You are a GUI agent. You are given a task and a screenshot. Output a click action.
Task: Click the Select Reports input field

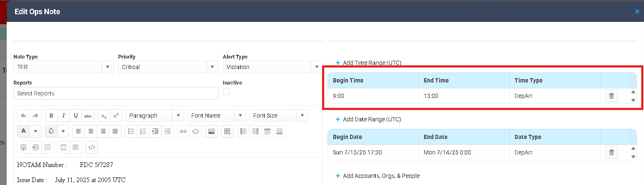click(116, 93)
